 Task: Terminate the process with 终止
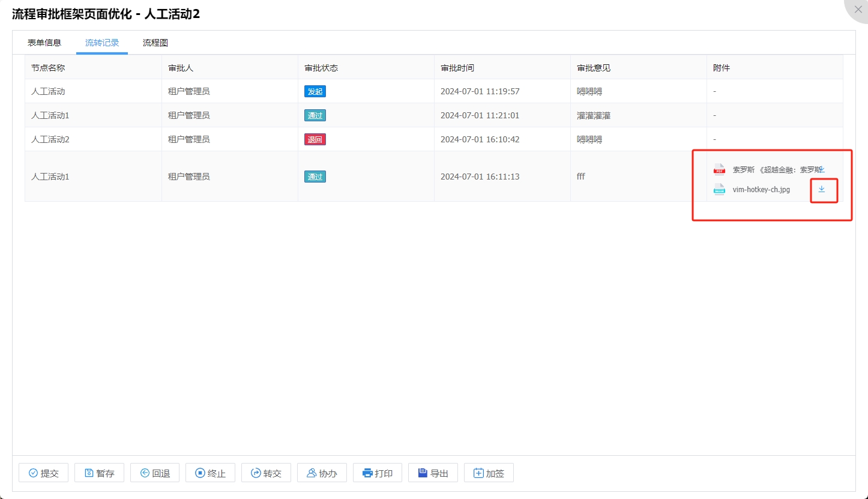pos(210,473)
